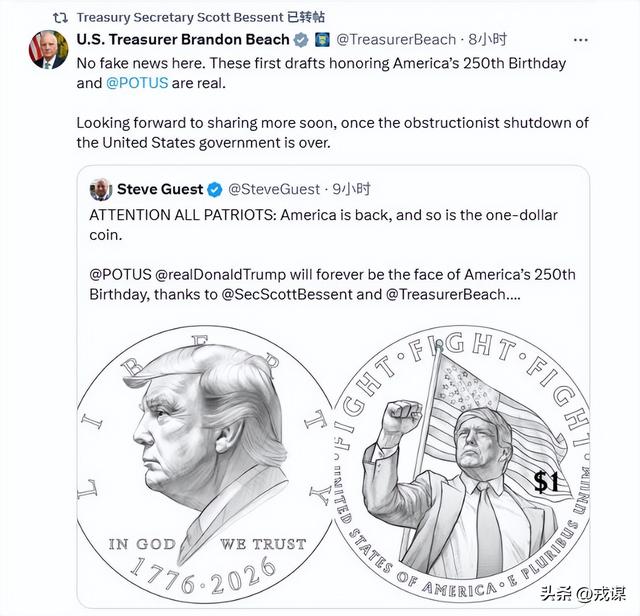Open Steve Guest's small profile avatar
This screenshot has height=616, width=640.
pyautogui.click(x=101, y=189)
